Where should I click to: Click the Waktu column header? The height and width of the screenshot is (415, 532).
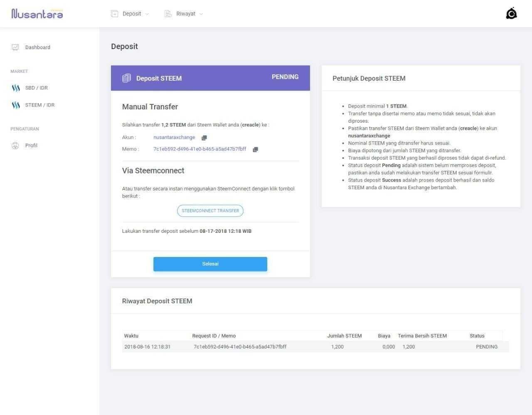tap(131, 336)
